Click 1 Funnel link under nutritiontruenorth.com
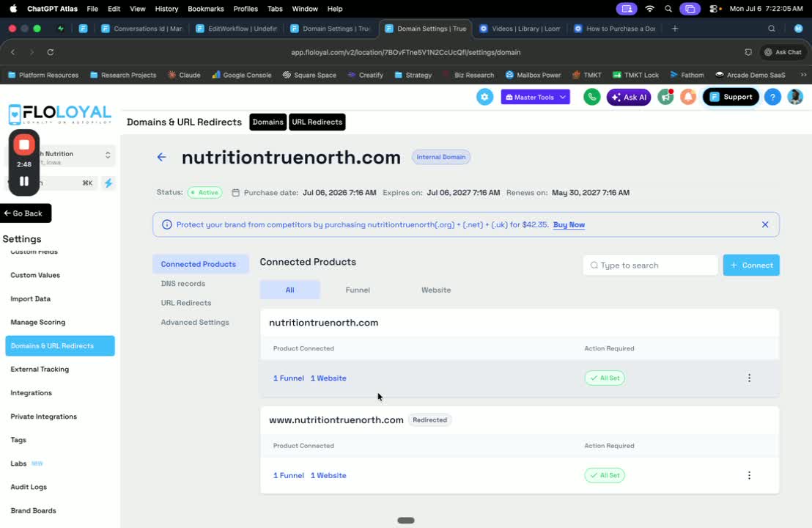 [289, 378]
